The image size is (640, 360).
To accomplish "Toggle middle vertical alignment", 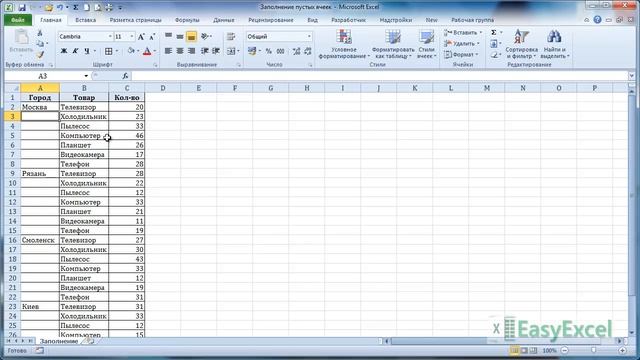I will tap(180, 36).
